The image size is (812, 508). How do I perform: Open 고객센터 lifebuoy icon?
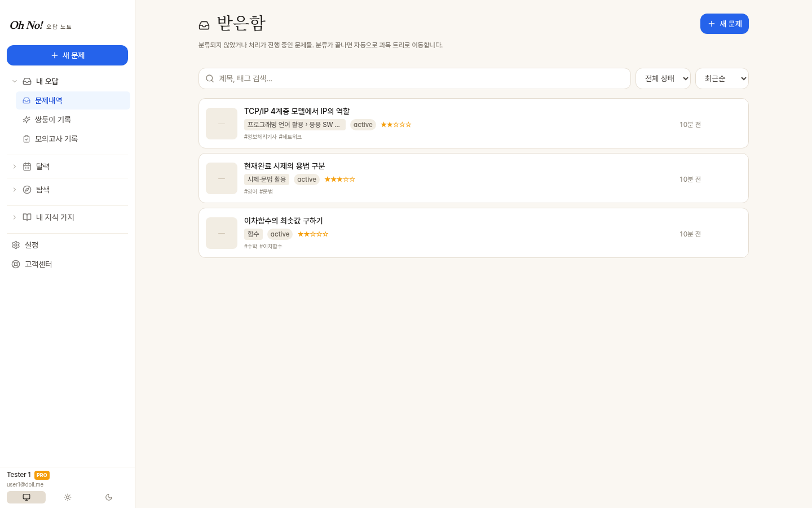tap(16, 264)
